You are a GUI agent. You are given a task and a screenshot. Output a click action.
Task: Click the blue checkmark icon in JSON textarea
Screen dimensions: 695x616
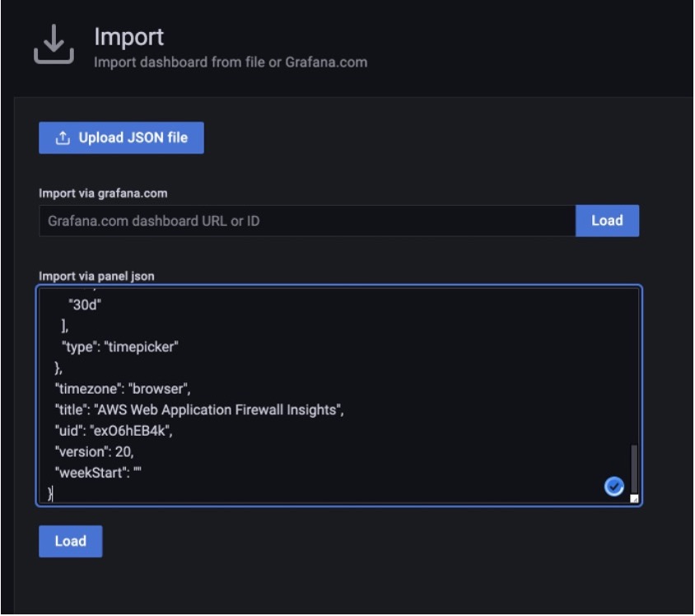click(613, 487)
